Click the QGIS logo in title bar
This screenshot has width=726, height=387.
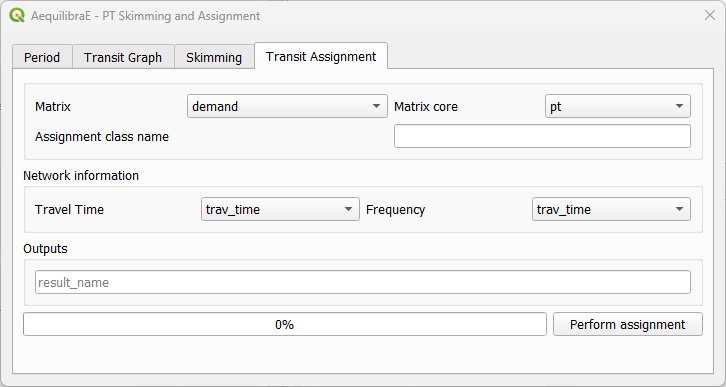pos(17,15)
